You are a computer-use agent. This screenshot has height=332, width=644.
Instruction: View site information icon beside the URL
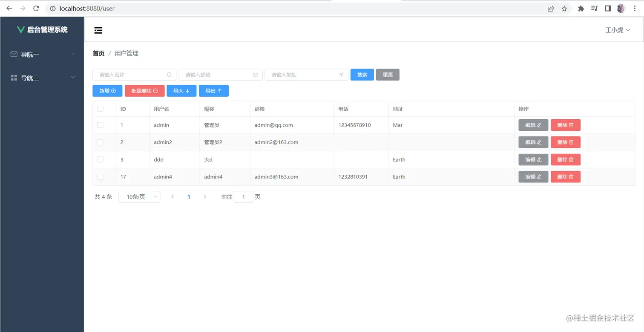coord(53,9)
